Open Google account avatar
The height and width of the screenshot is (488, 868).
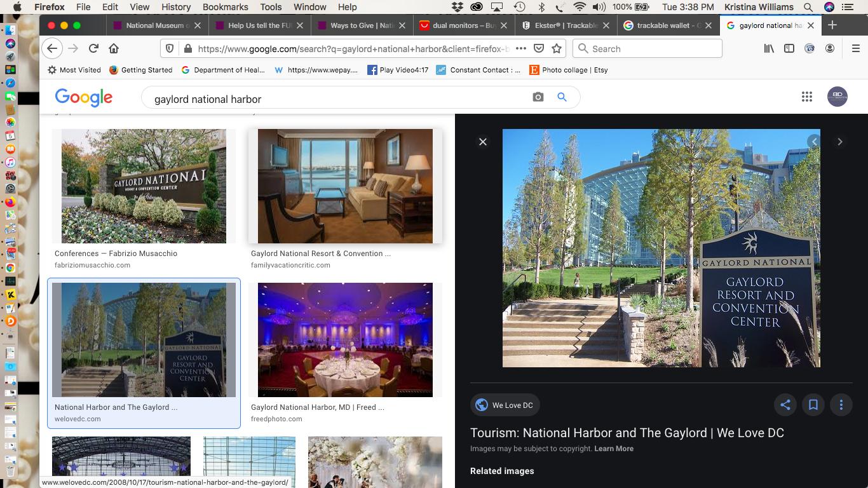coord(837,97)
